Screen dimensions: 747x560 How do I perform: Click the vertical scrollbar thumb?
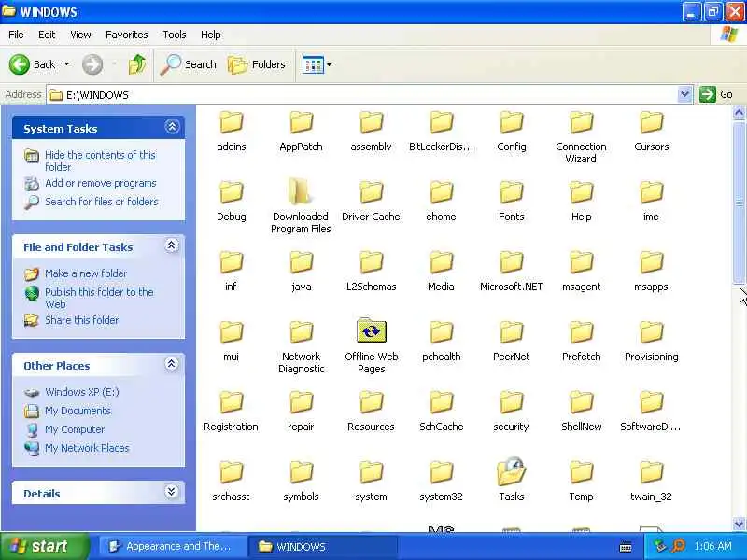point(739,203)
